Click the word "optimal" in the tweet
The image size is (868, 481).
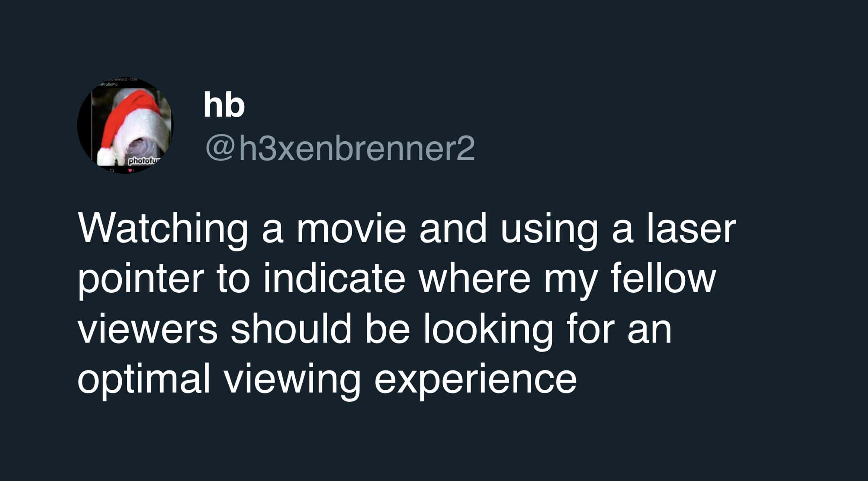tap(144, 379)
